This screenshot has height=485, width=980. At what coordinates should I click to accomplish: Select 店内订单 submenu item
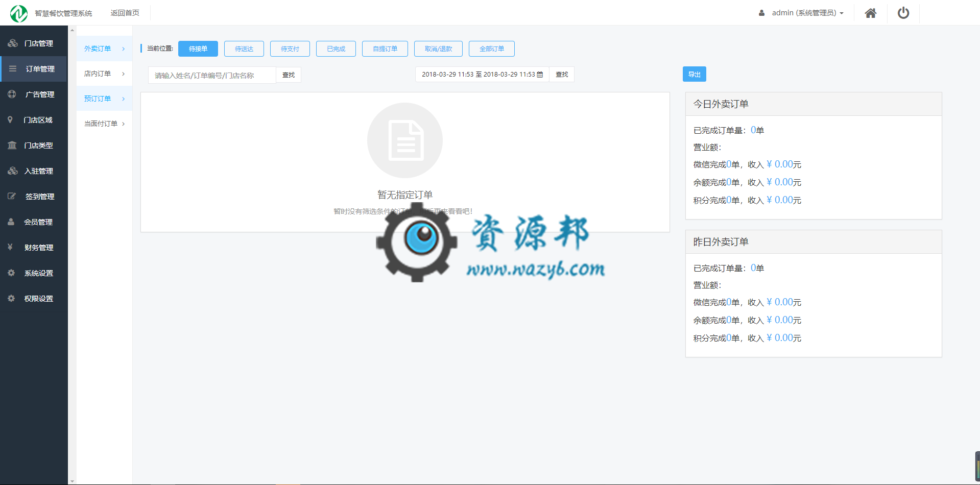[104, 74]
